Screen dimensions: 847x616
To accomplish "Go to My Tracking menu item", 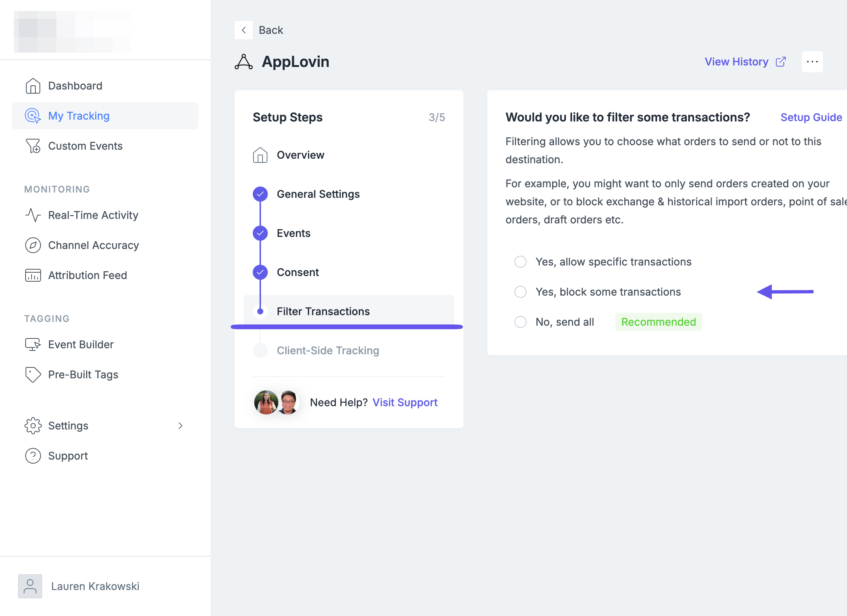I will 105,116.
